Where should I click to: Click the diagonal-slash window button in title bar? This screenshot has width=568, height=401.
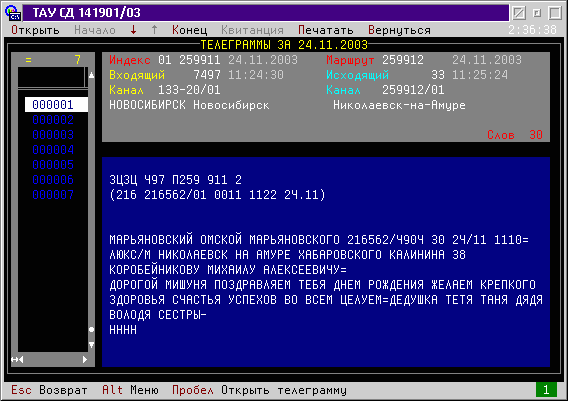click(x=519, y=13)
